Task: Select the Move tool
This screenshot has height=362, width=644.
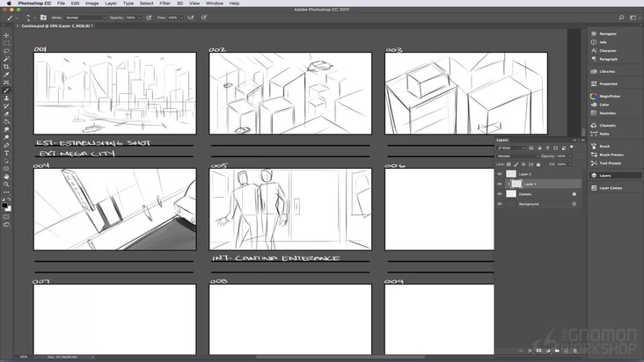Action: point(6,35)
